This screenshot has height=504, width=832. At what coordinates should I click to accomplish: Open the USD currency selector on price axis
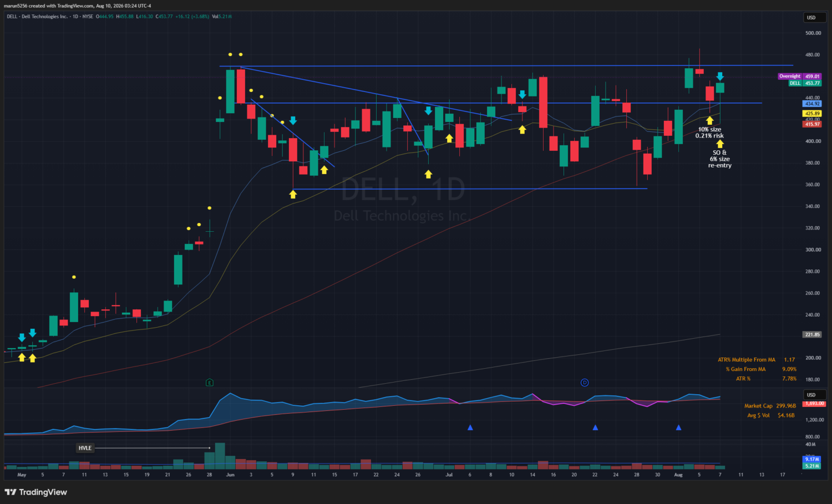click(814, 17)
